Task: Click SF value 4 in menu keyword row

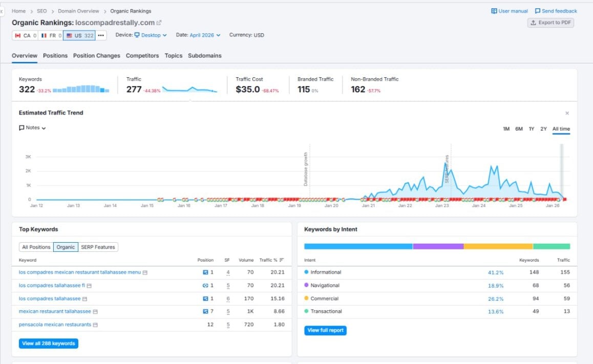Action: click(x=228, y=272)
